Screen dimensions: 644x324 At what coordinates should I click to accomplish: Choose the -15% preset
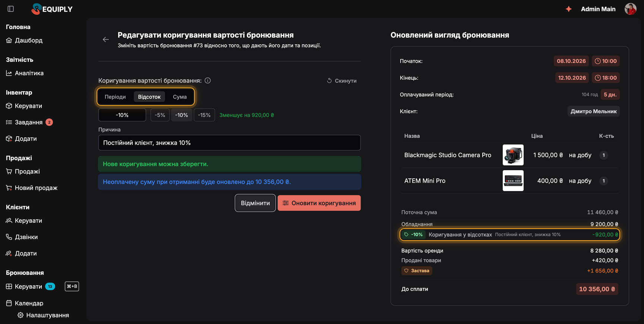pyautogui.click(x=204, y=115)
